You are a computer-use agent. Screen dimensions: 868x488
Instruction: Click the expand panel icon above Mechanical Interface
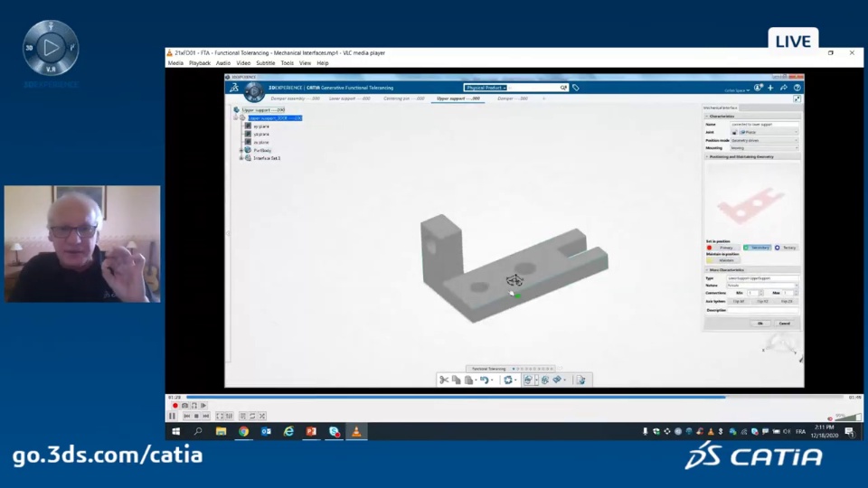[797, 99]
